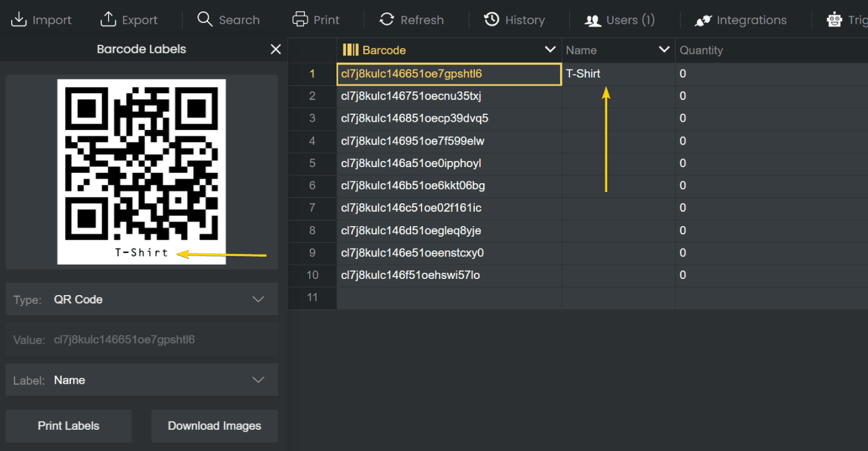Select Refresh in the top toolbar

click(412, 20)
